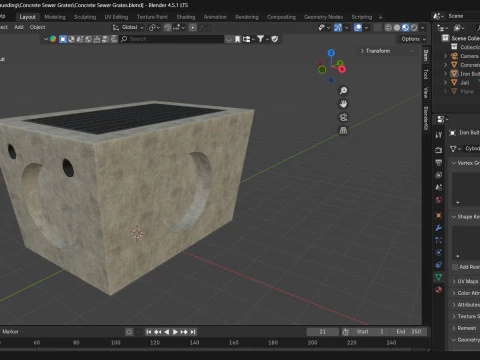Open the Render properties tab
This screenshot has height=360, width=480.
[x=439, y=150]
